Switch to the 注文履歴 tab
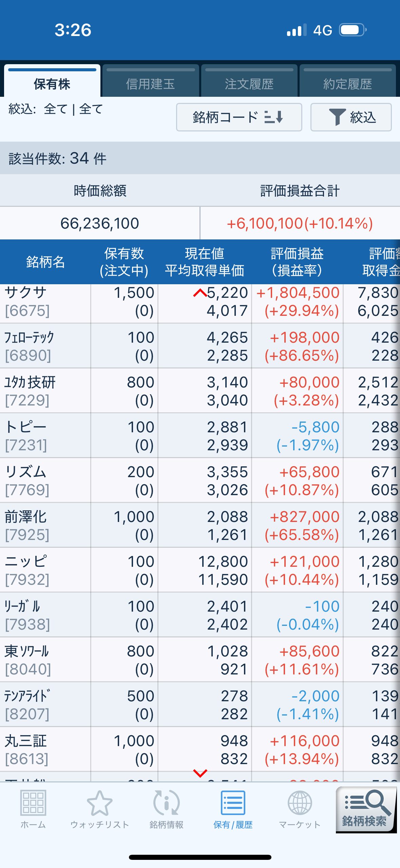Image resolution: width=400 pixels, height=868 pixels. (249, 84)
